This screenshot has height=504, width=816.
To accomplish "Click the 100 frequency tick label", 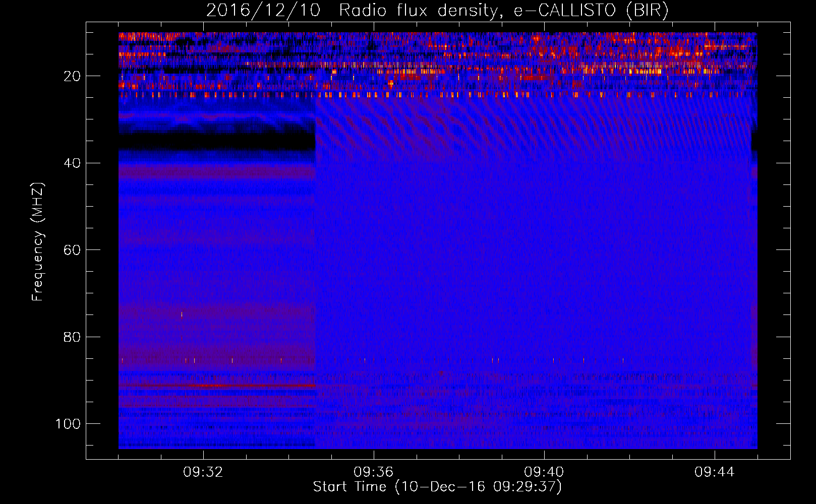I will click(68, 424).
